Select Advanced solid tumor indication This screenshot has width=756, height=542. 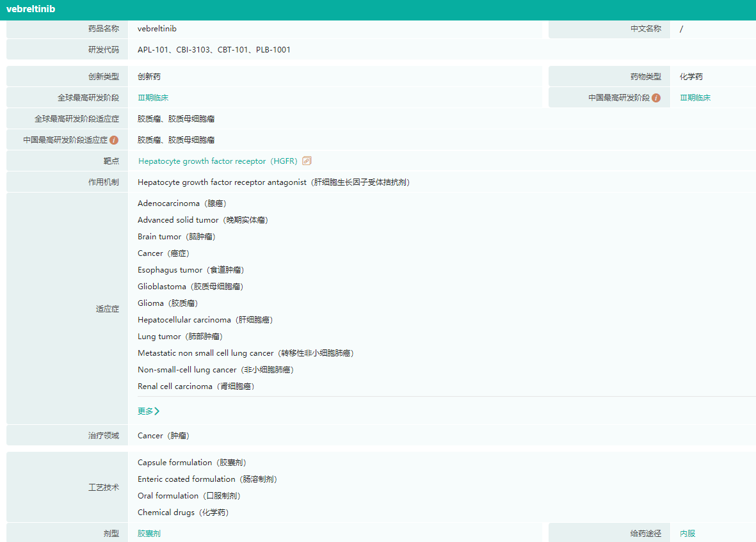click(202, 220)
